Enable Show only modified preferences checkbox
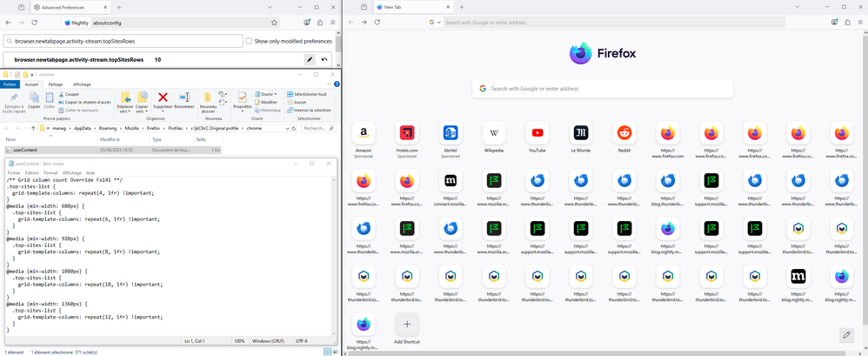 [250, 41]
